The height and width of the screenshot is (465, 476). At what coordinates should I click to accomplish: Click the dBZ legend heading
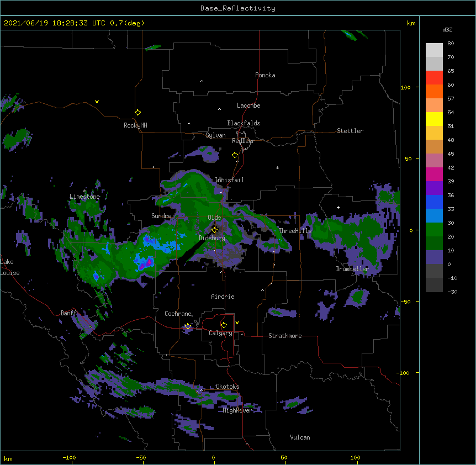(447, 29)
